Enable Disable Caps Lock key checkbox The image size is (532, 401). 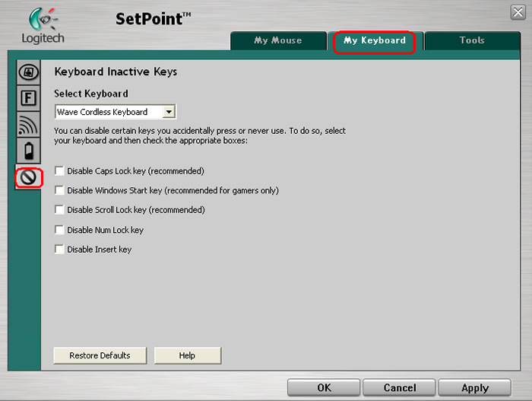pos(59,170)
